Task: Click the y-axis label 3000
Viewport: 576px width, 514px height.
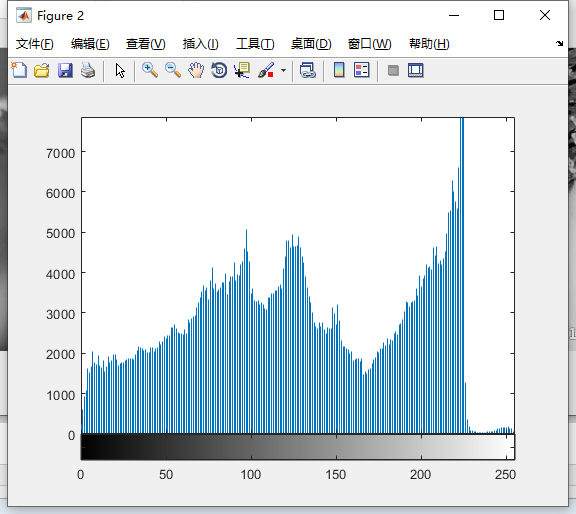Action: click(61, 314)
